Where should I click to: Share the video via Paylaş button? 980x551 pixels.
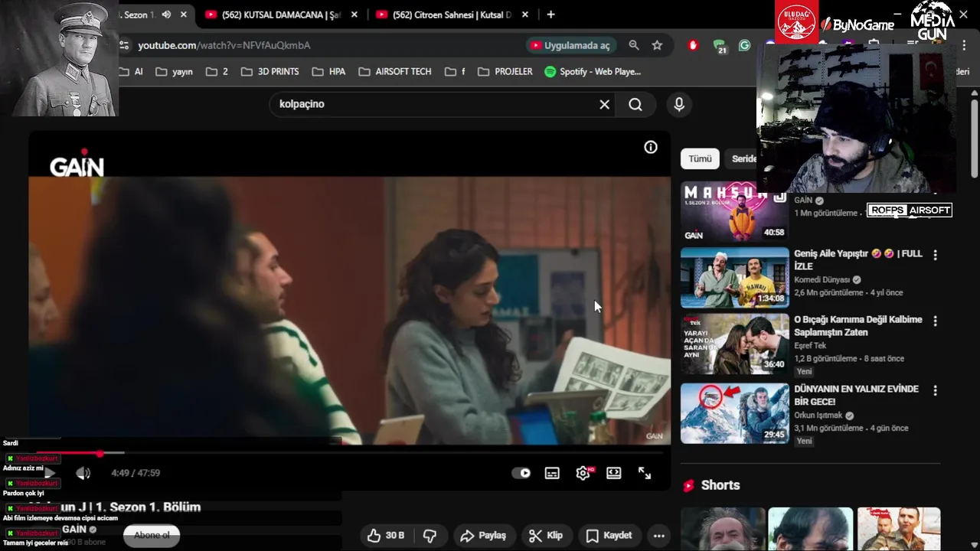point(483,536)
